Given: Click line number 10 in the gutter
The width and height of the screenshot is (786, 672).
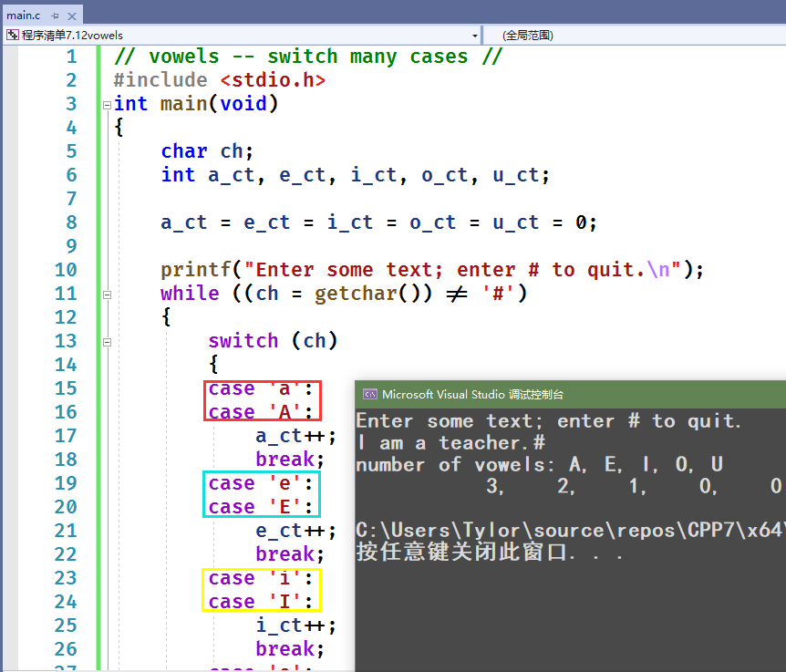Looking at the screenshot, I should tap(66, 270).
